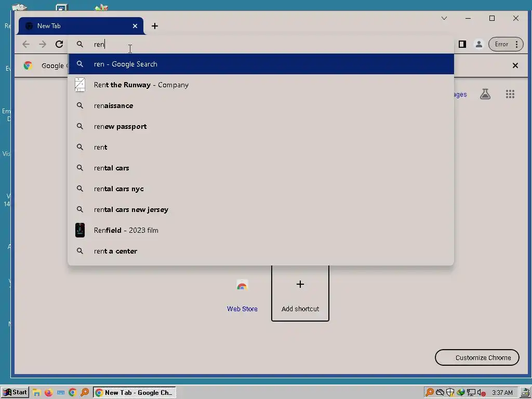
Task: Select the 'rental cars' suggestion
Action: click(x=261, y=168)
